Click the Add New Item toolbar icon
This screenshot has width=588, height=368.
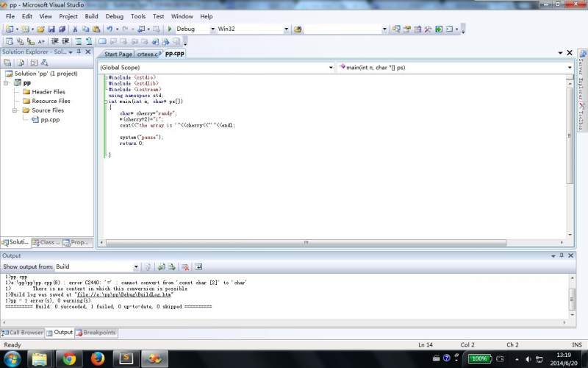(x=25, y=29)
